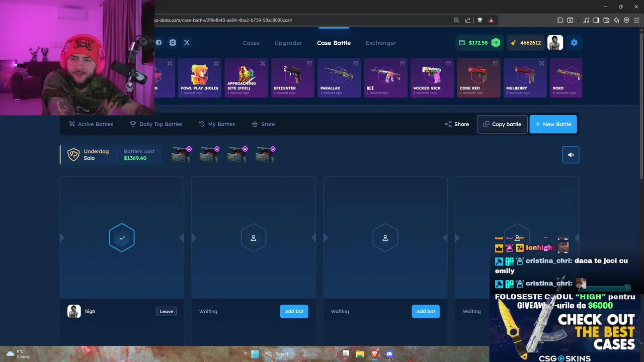
Task: Click the browser zoom magnifier icon
Action: (x=456, y=20)
